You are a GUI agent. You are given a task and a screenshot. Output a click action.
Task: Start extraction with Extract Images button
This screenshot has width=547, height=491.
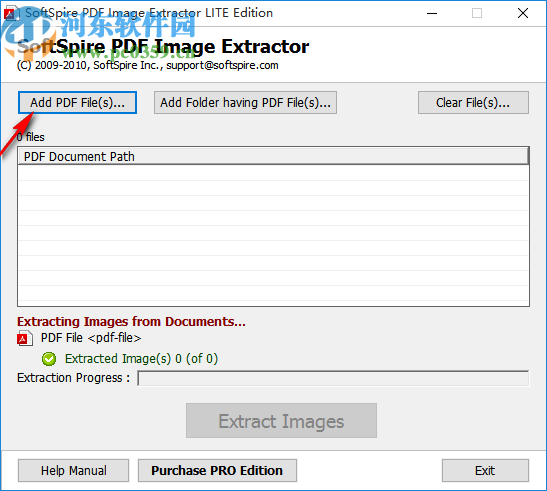pyautogui.click(x=281, y=421)
